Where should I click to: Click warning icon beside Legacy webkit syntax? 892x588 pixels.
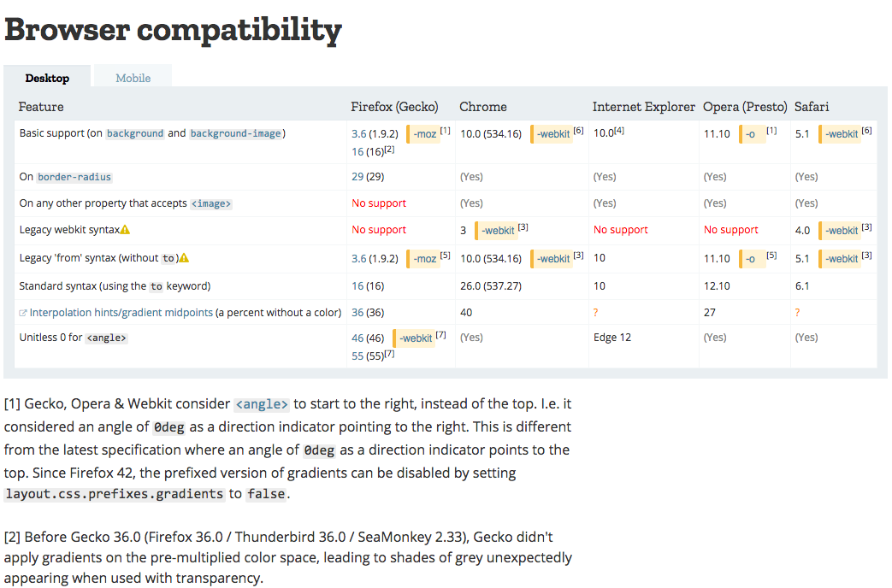tap(125, 230)
